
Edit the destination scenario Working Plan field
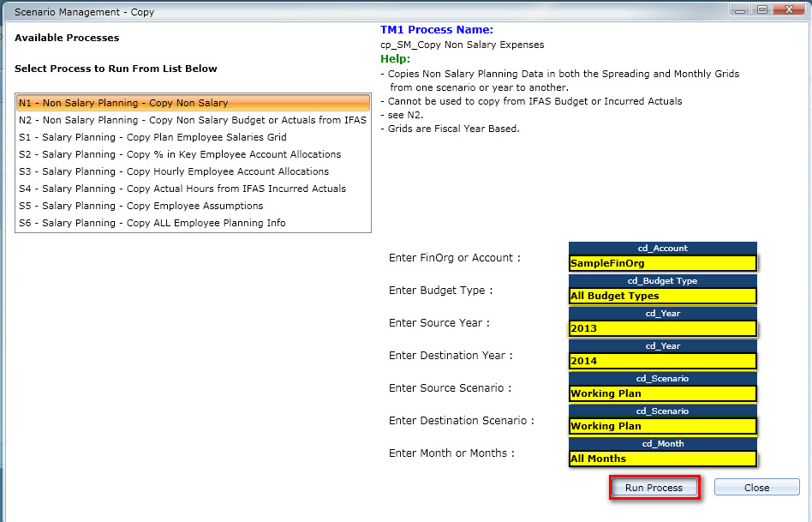pyautogui.click(x=662, y=426)
